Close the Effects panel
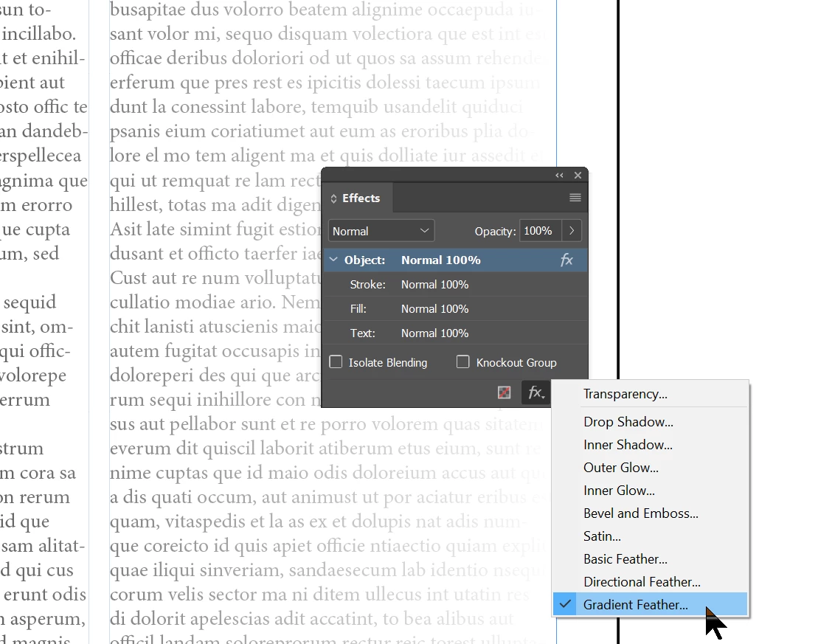818x644 pixels. pyautogui.click(x=578, y=176)
